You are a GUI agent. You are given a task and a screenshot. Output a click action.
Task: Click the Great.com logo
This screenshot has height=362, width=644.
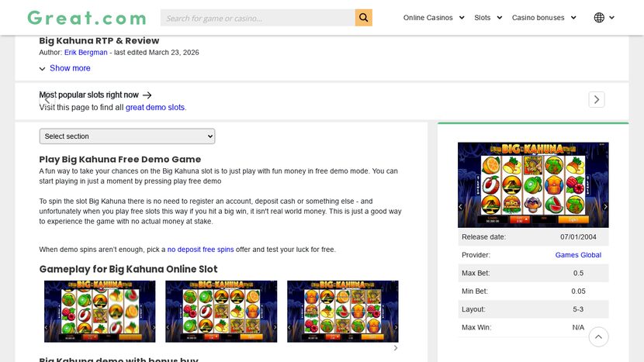pos(86,18)
